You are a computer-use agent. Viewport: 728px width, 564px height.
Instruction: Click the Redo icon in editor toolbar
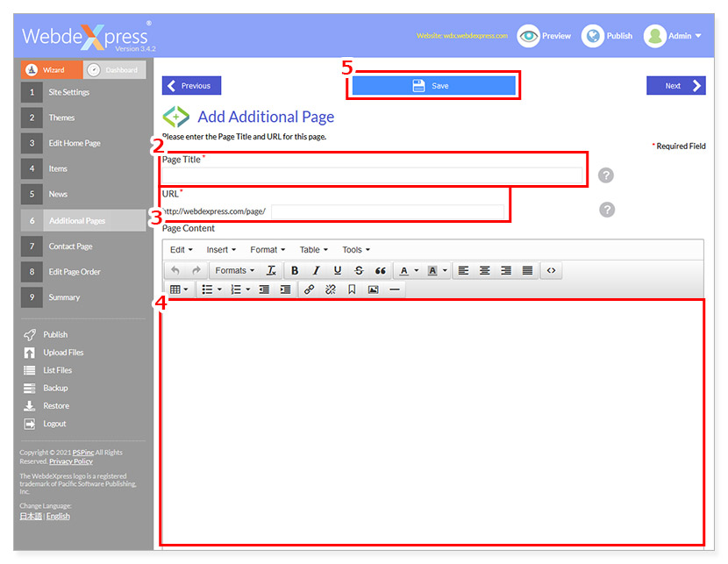(x=196, y=271)
